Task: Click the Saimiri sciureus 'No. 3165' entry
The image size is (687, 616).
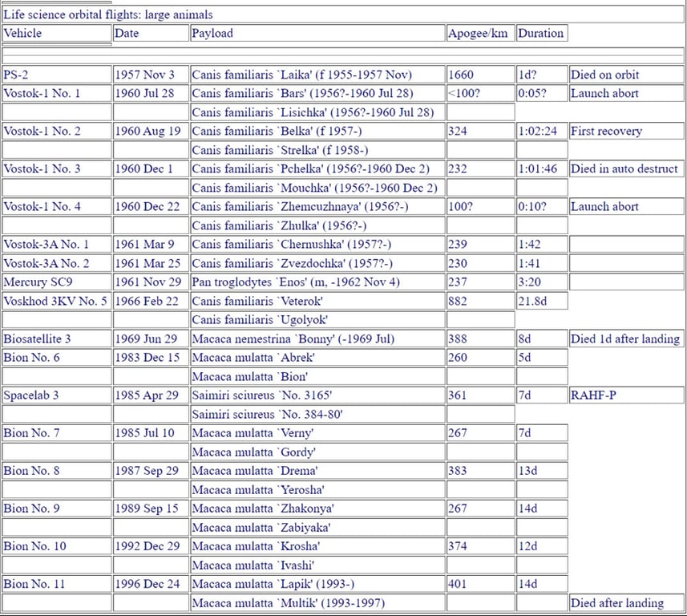Action: (317, 395)
